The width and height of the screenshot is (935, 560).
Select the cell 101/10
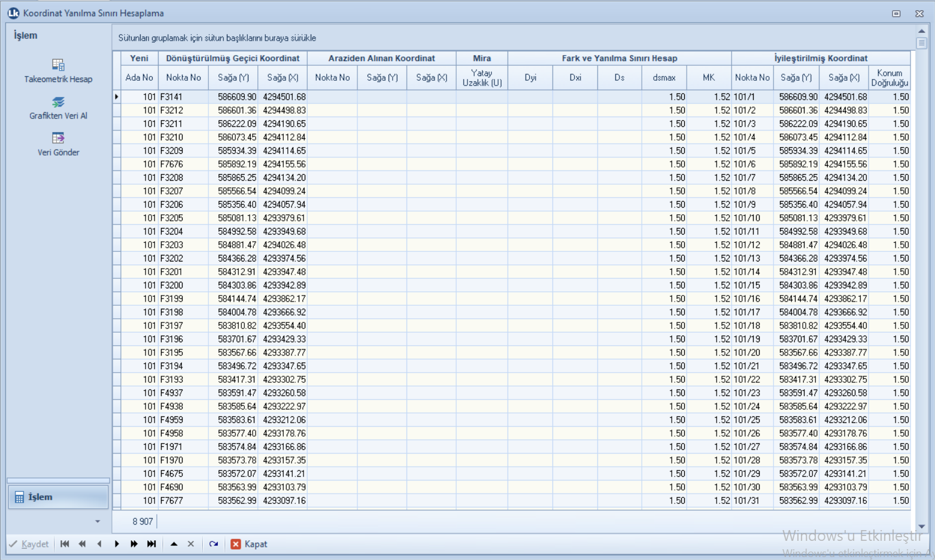[x=752, y=218]
